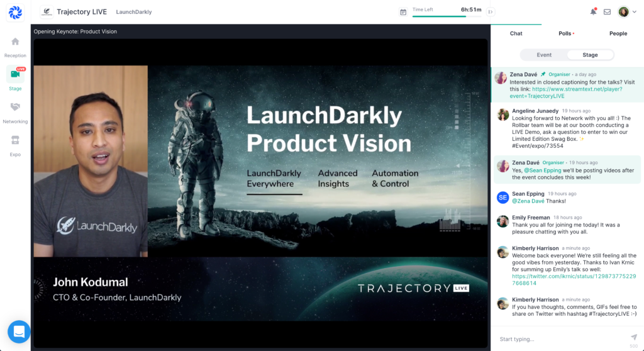Click the Hopin logo icon
The image size is (644, 351).
[15, 12]
